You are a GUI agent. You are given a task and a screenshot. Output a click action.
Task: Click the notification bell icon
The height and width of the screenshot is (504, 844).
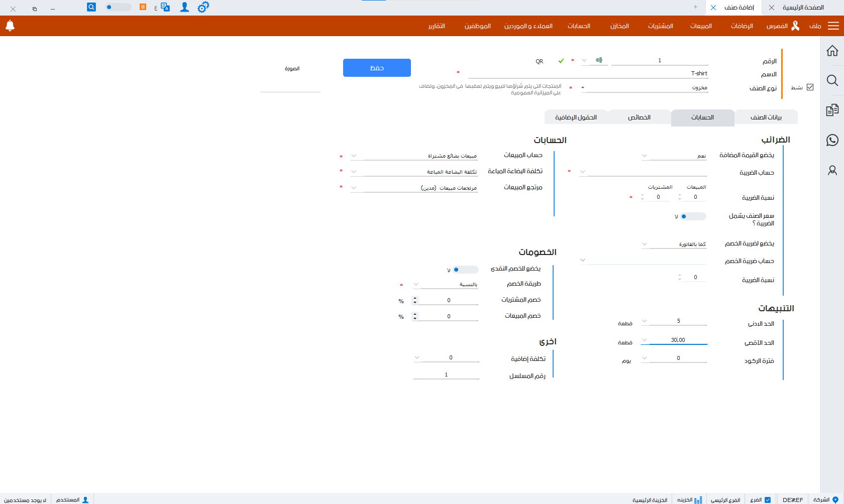pos(10,26)
